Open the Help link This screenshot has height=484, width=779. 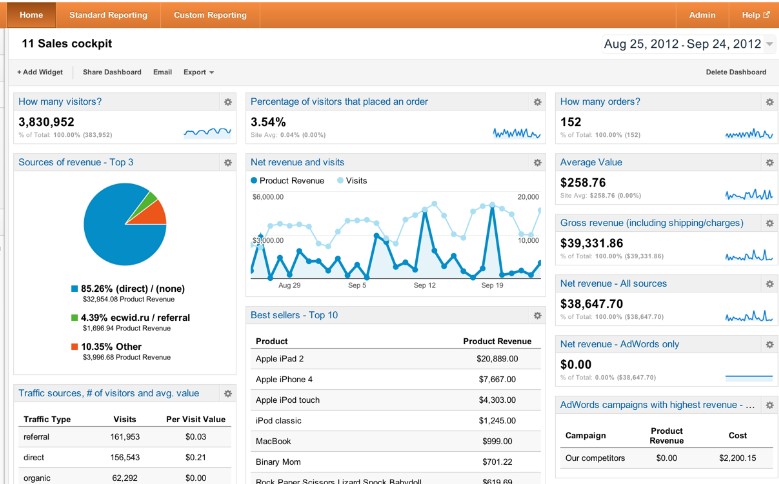(755, 15)
